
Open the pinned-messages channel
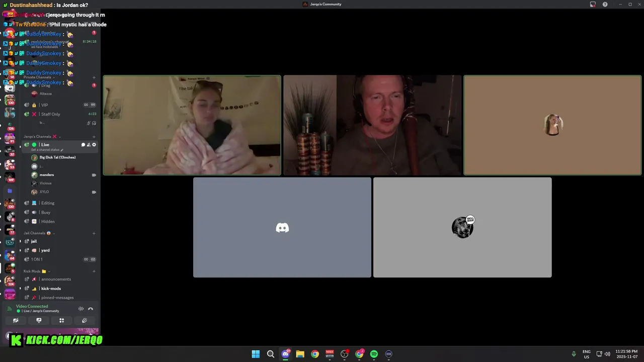[x=59, y=298]
